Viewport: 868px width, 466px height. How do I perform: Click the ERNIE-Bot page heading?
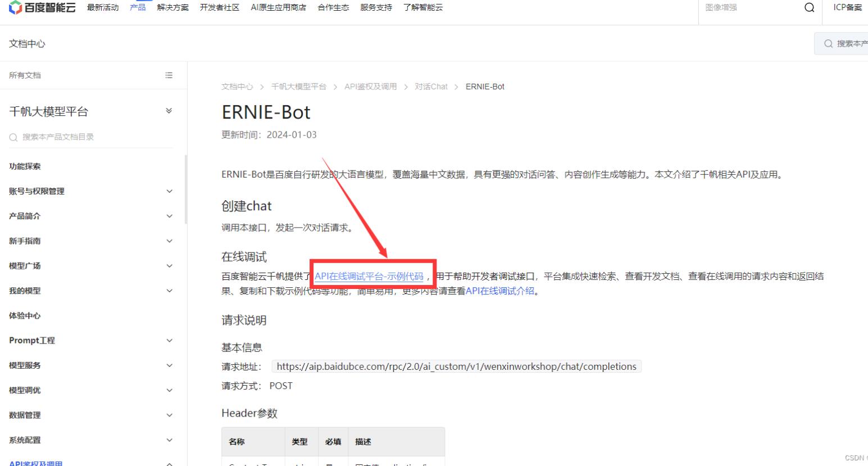[x=266, y=112]
